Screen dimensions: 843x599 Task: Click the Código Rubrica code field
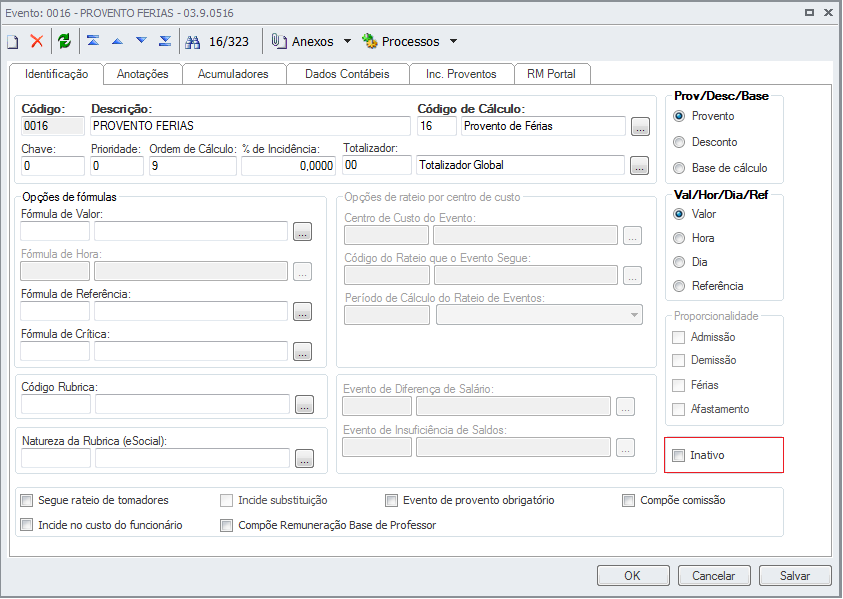[x=56, y=404]
